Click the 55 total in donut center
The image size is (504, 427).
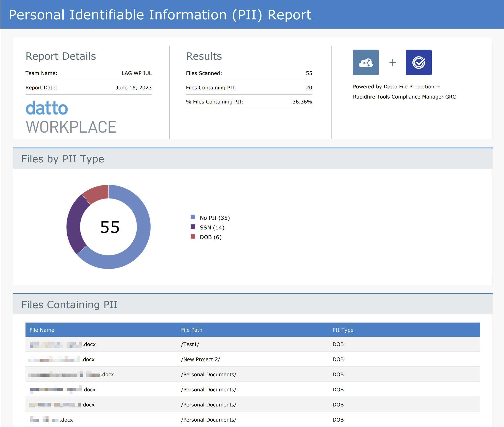(x=110, y=227)
